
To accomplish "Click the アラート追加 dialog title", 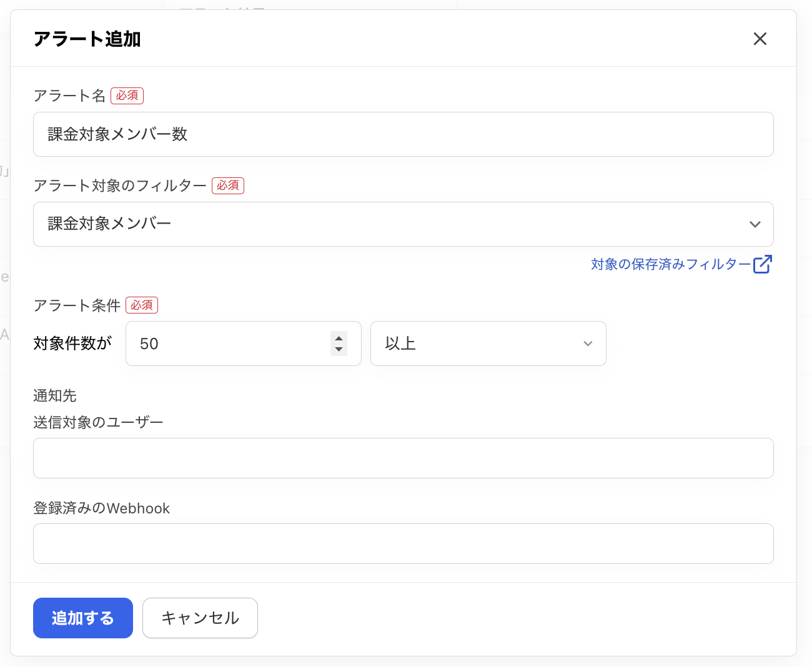I will click(87, 39).
